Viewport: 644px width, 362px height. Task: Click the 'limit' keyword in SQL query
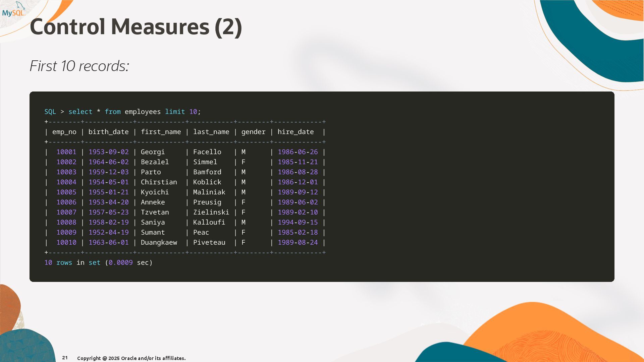coord(175,112)
